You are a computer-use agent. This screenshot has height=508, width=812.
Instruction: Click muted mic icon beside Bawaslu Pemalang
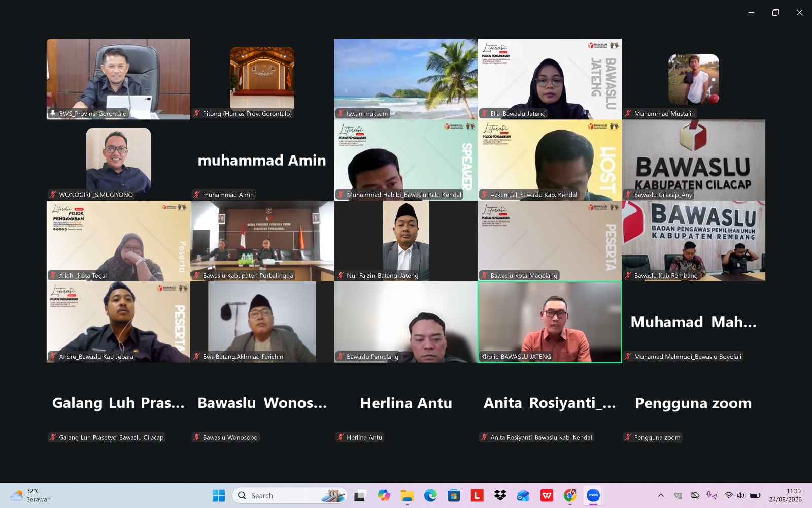pos(341,357)
